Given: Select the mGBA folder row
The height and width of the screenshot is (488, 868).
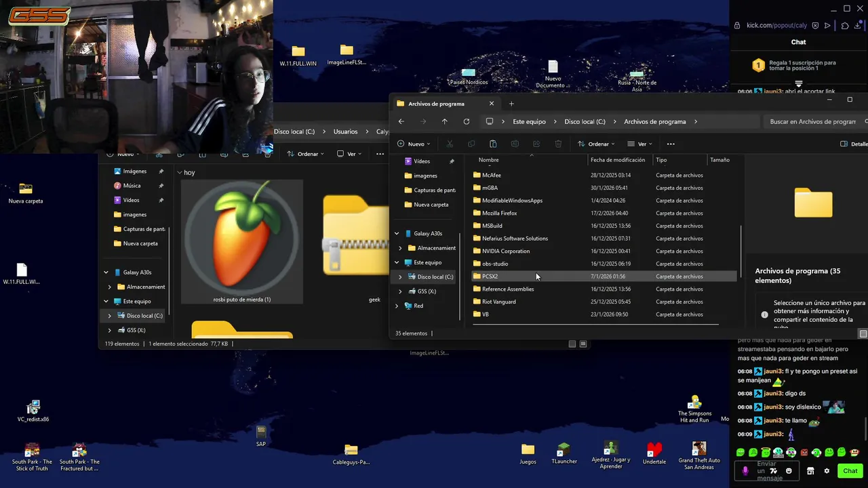Looking at the screenshot, I should [x=604, y=188].
